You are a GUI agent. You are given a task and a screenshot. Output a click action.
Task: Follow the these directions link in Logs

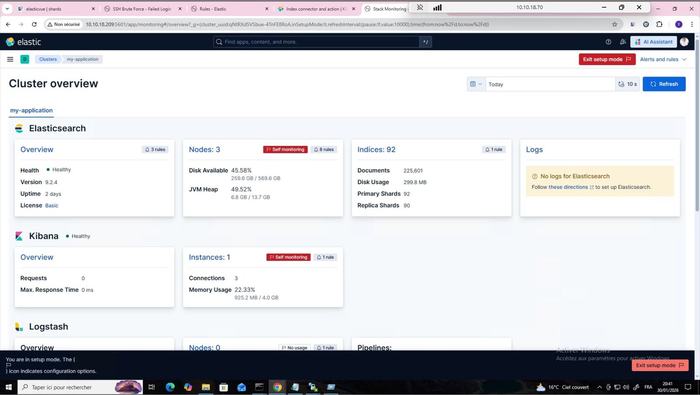click(x=568, y=187)
